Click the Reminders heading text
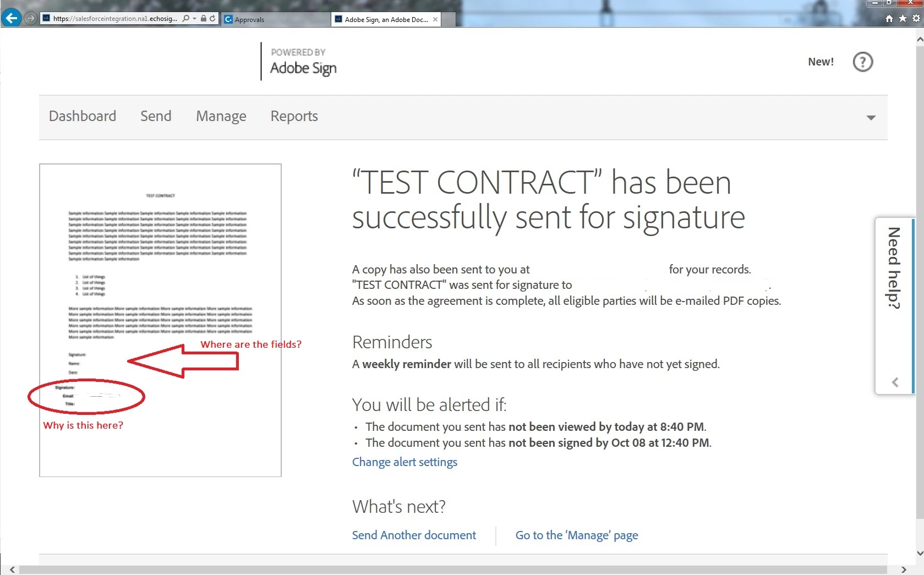The width and height of the screenshot is (924, 575). pyautogui.click(x=392, y=342)
